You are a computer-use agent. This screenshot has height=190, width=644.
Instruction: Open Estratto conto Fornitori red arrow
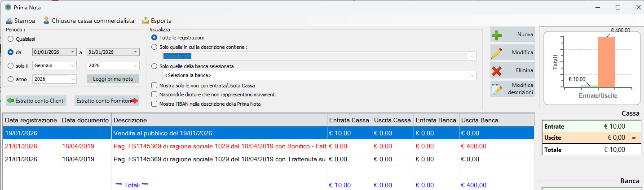point(134,101)
